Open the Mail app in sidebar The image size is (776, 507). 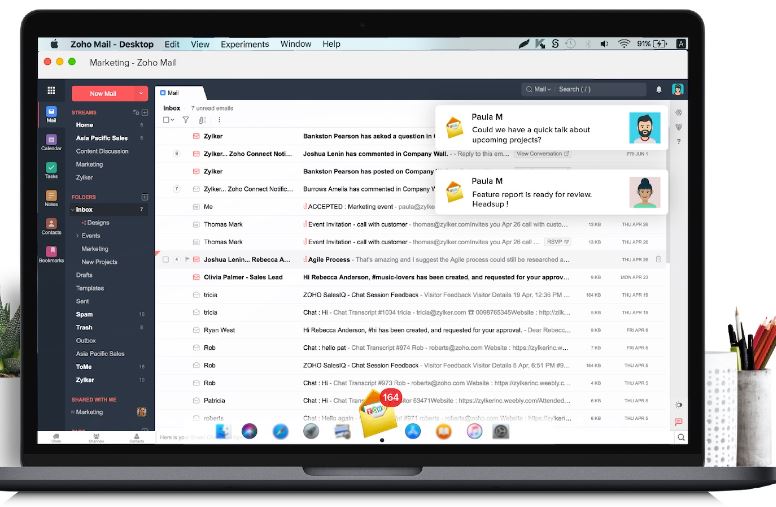click(51, 114)
